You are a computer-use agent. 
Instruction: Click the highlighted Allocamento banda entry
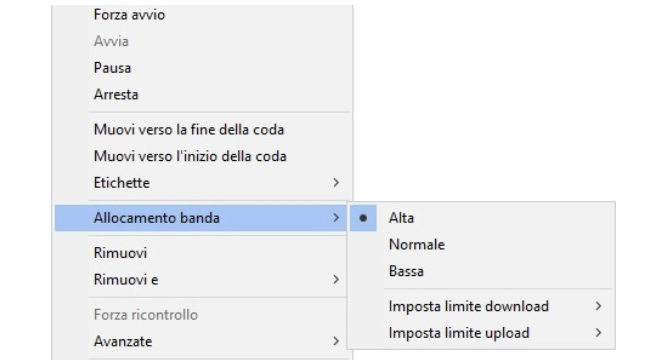coord(202,218)
